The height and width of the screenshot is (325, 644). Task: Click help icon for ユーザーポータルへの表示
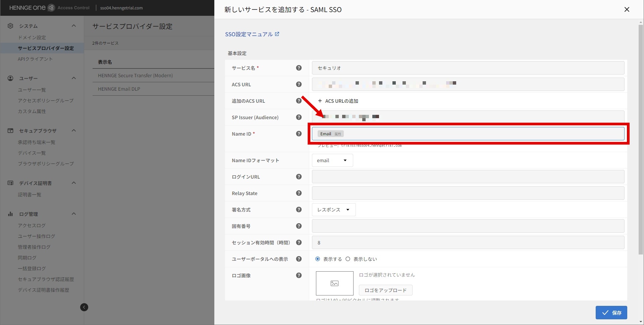point(299,259)
